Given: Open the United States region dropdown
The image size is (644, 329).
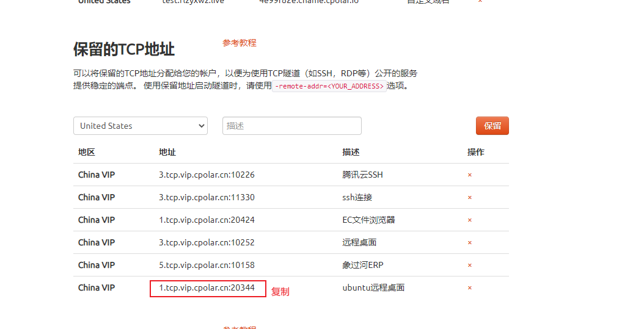Looking at the screenshot, I should coord(141,126).
